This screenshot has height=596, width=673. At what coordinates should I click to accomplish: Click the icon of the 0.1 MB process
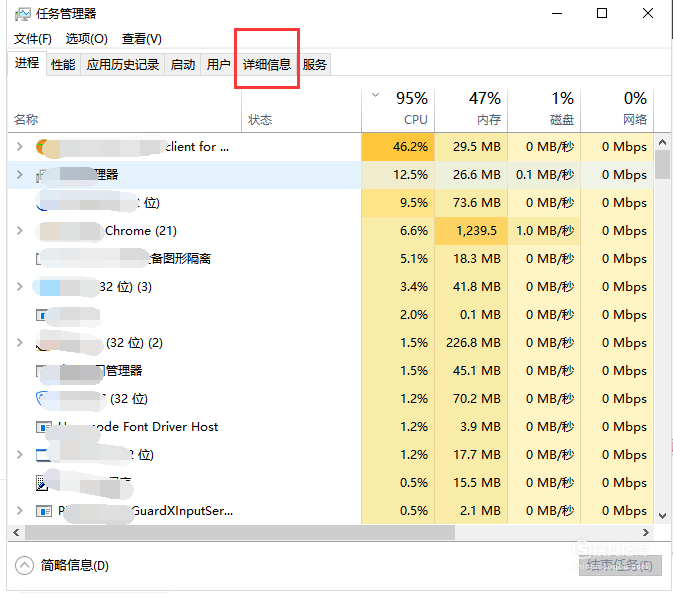pos(43,315)
